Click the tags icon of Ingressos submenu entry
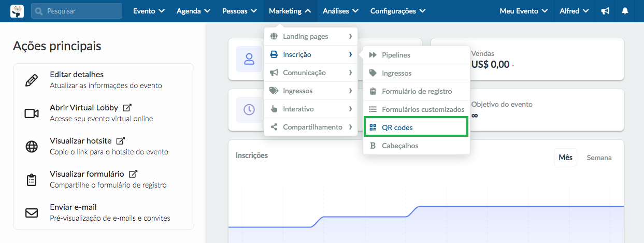 274,91
